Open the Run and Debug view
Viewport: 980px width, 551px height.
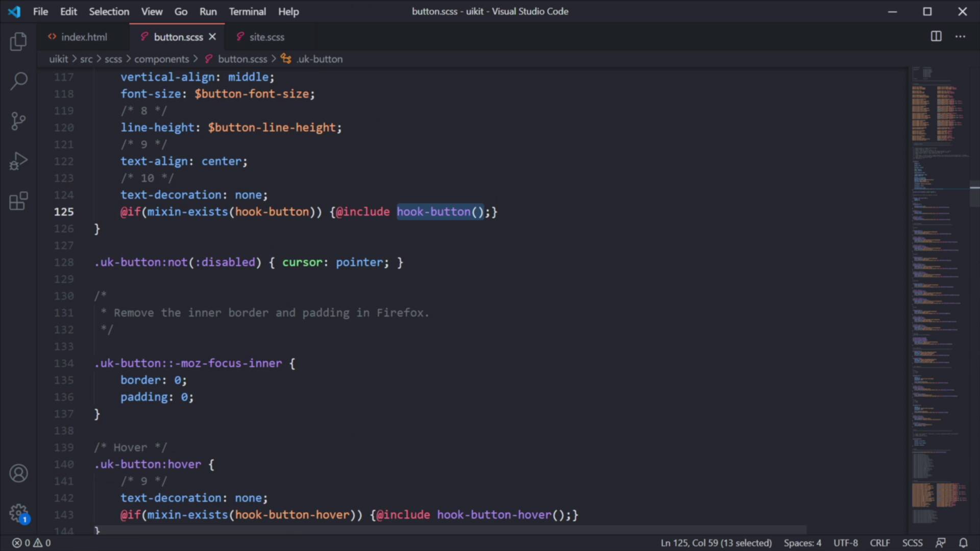click(x=18, y=161)
